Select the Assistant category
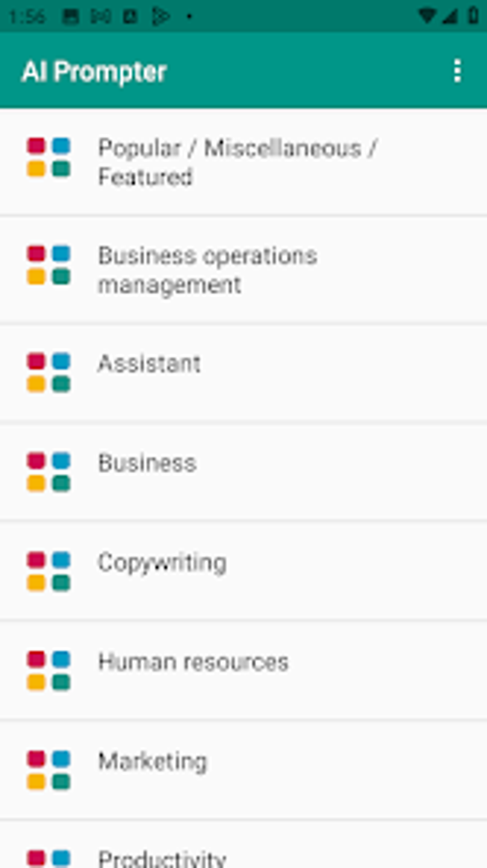Screen dimensions: 487x868 (149, 364)
